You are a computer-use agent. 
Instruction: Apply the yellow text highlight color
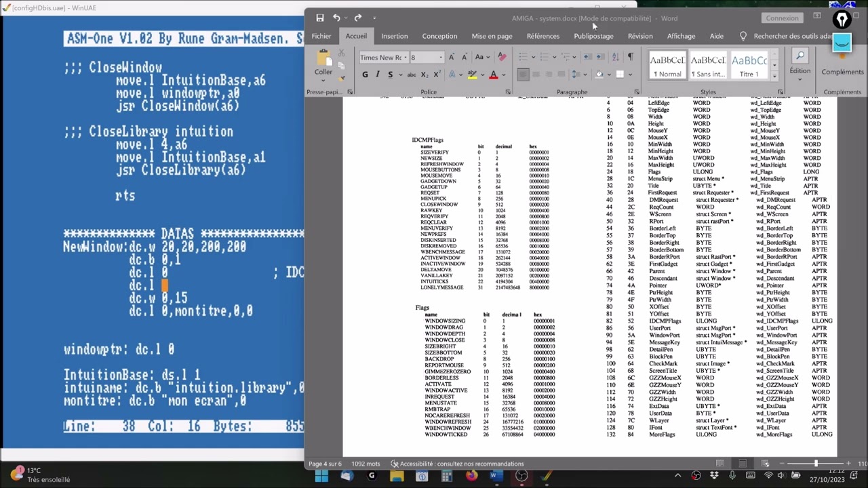point(472,75)
